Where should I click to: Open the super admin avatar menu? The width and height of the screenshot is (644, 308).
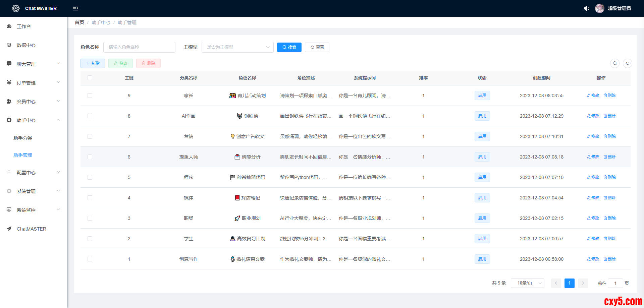tap(599, 8)
